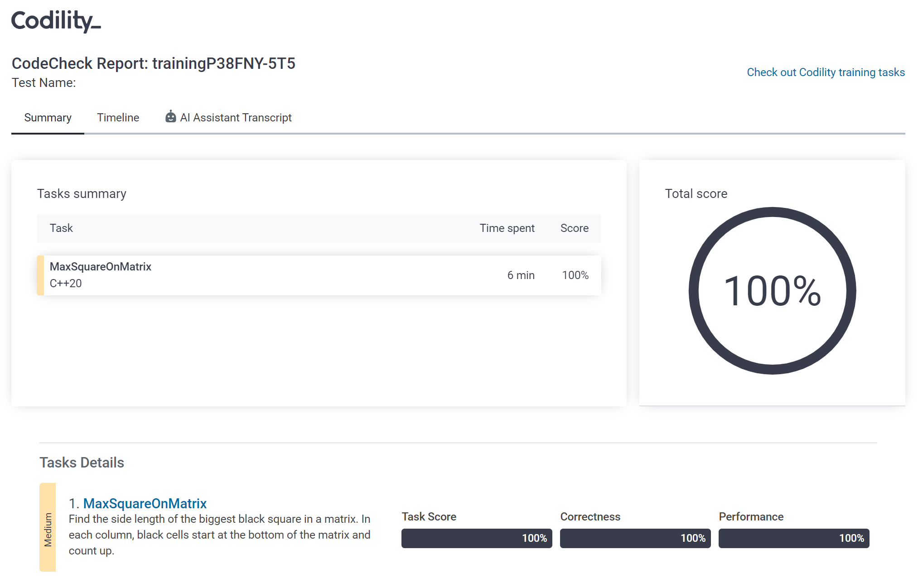Click the Medium difficulty label

pyautogui.click(x=48, y=529)
